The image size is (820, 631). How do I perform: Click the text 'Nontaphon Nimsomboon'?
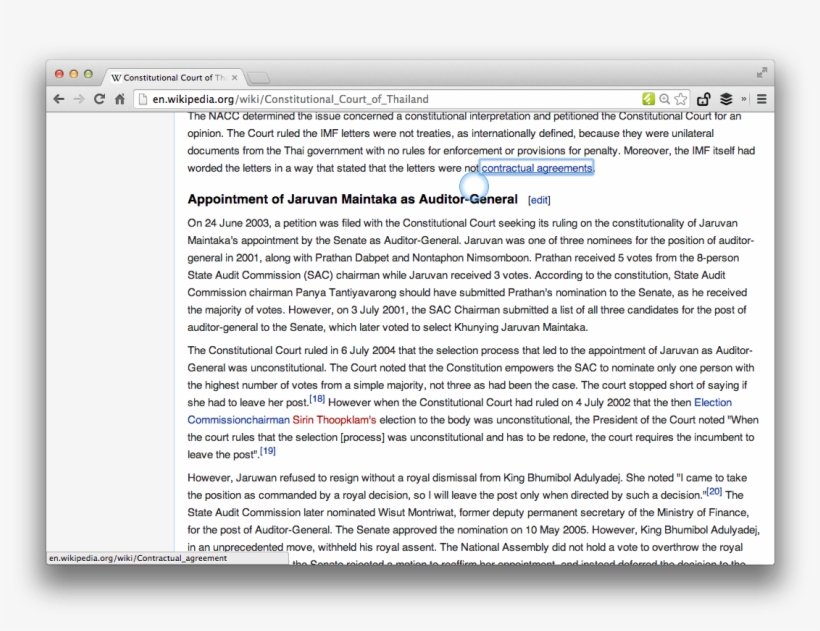point(470,258)
